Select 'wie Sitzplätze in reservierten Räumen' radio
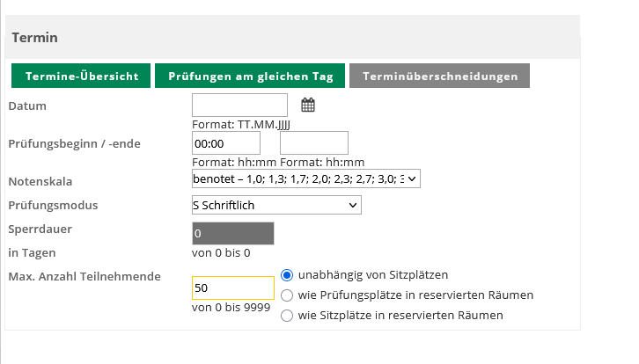 (x=287, y=316)
